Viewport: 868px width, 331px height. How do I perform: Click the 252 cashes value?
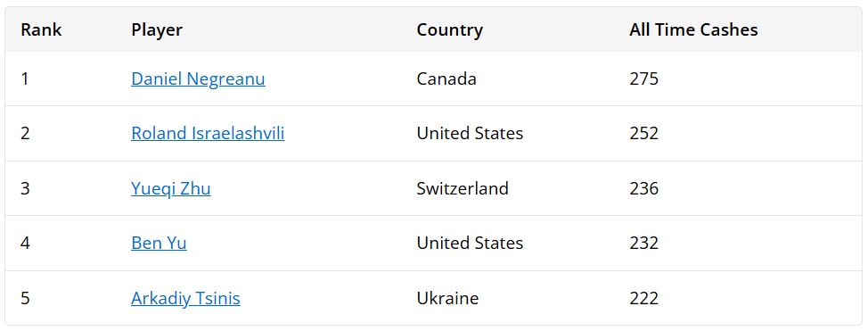click(643, 133)
